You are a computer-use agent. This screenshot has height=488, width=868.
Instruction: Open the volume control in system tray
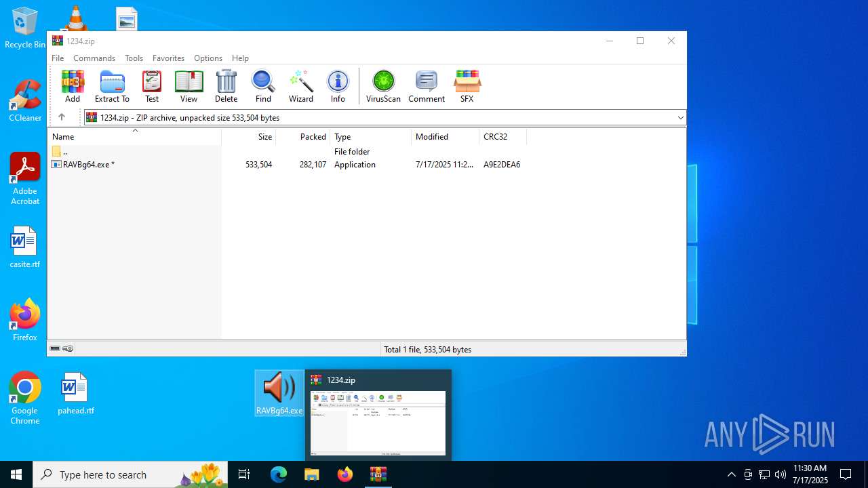(x=781, y=474)
